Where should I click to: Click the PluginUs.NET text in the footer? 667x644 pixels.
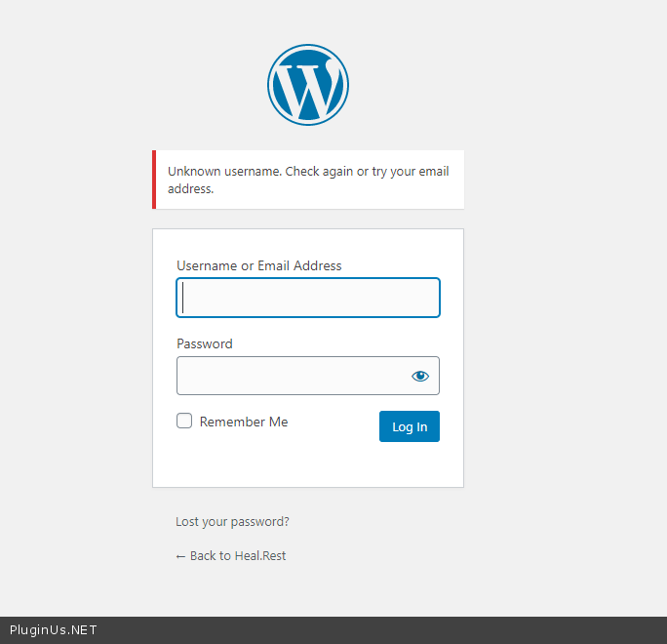pyautogui.click(x=54, y=630)
